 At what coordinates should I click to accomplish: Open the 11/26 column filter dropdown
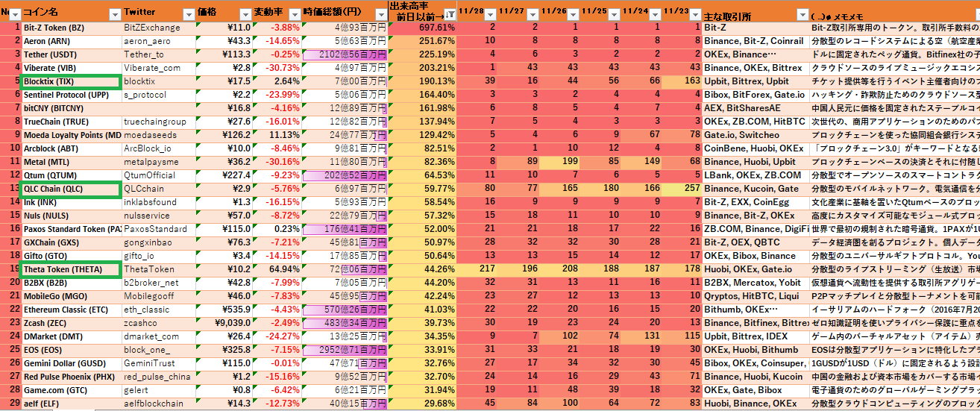tap(573, 14)
